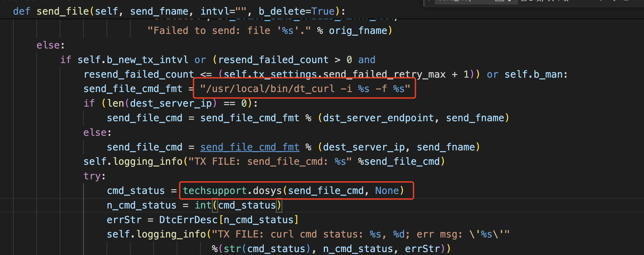Place cursor on 'n_cmd_status' inside DtcErrDesc brackets
The width and height of the screenshot is (644, 255).
tap(259, 220)
